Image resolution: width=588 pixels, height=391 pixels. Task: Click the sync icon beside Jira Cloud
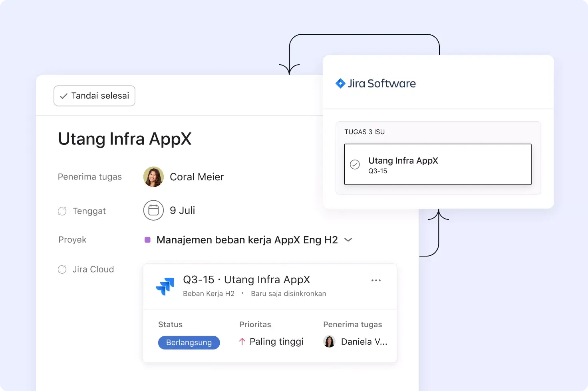tap(62, 269)
